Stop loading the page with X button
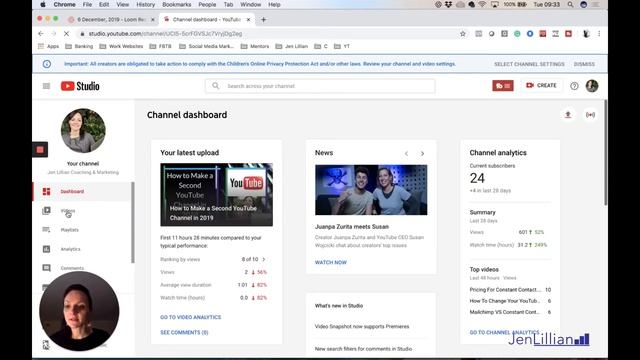Image resolution: width=640 pixels, height=360 pixels. click(x=67, y=34)
